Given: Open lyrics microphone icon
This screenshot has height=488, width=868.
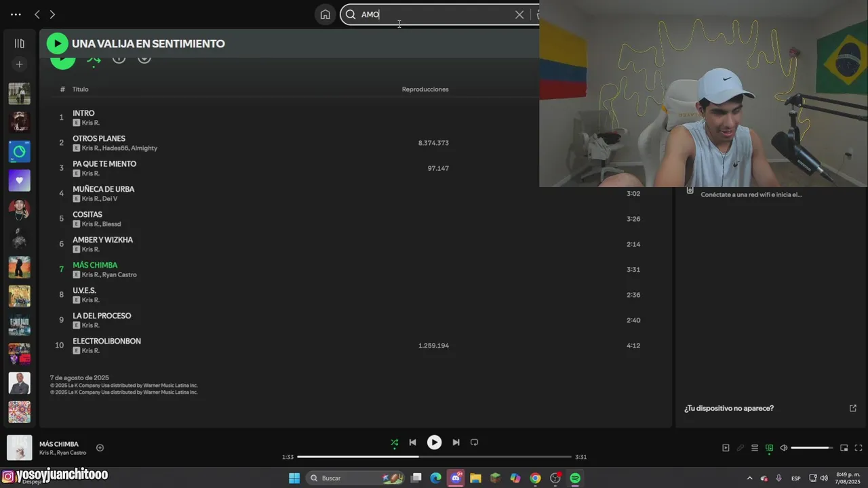Looking at the screenshot, I should pyautogui.click(x=741, y=448).
